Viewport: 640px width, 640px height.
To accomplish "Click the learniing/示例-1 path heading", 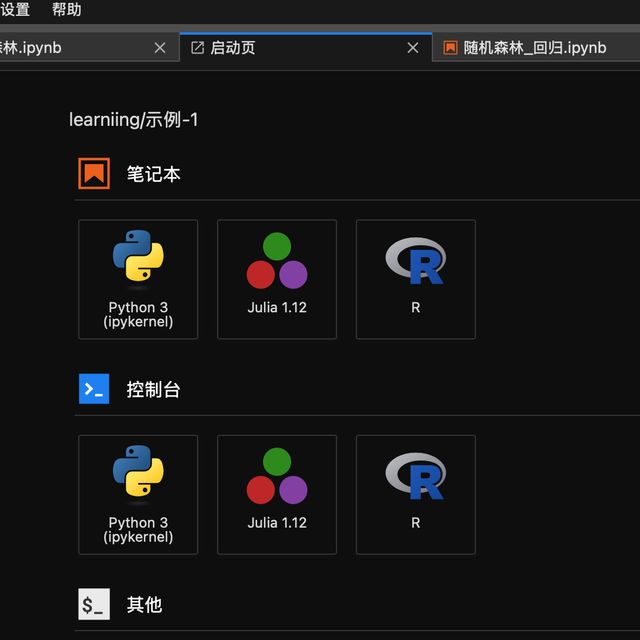I will [x=133, y=120].
